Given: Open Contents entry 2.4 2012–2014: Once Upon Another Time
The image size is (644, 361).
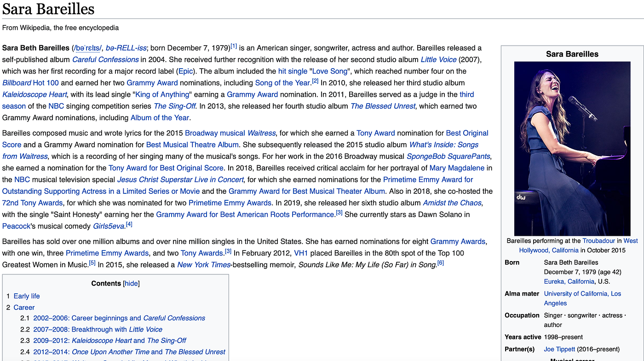Looking at the screenshot, I should coord(129,352).
